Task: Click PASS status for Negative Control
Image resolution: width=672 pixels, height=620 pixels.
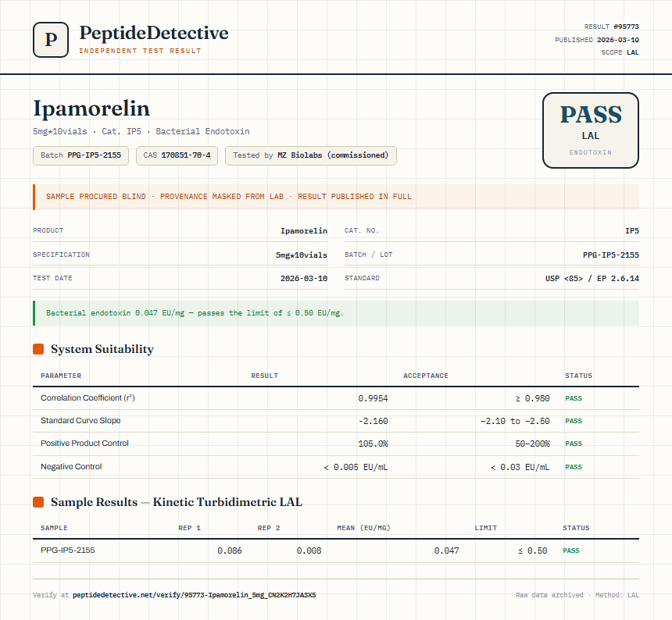Action: click(574, 467)
